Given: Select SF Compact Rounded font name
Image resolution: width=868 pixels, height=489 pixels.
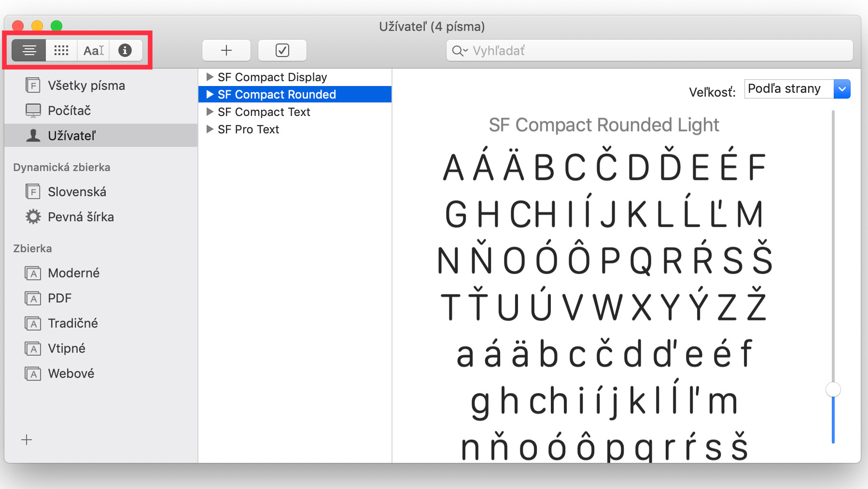Looking at the screenshot, I should click(x=277, y=95).
